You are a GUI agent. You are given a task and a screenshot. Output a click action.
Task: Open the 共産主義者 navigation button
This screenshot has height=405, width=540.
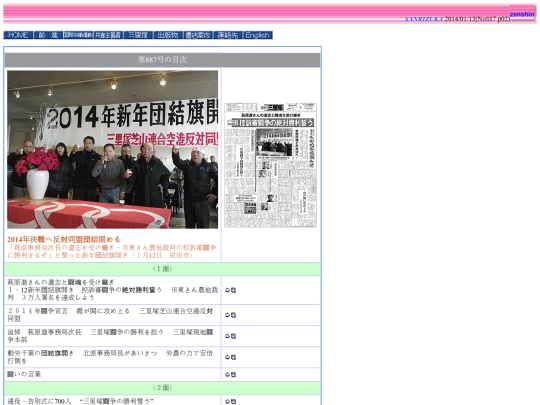(x=108, y=35)
